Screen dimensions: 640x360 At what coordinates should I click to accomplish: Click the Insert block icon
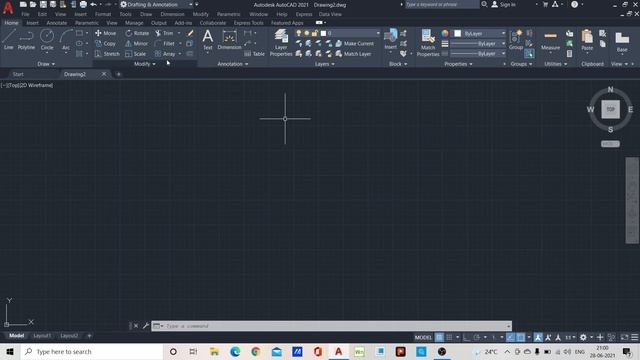(391, 40)
